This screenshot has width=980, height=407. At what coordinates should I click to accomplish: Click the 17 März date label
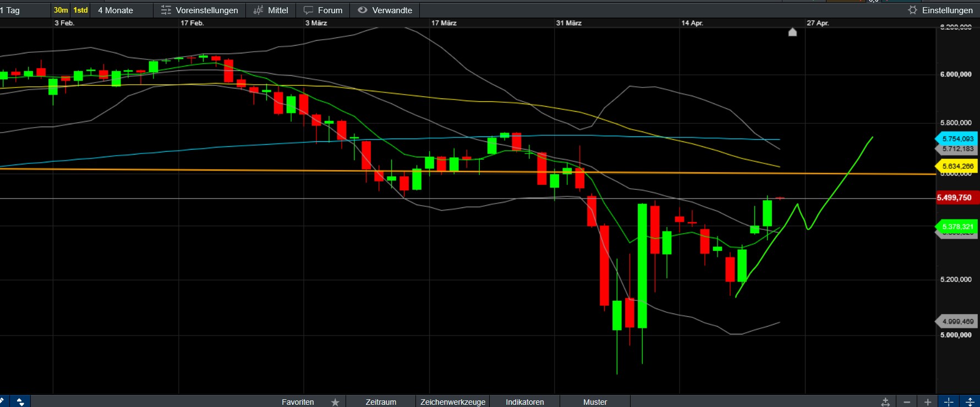[444, 23]
